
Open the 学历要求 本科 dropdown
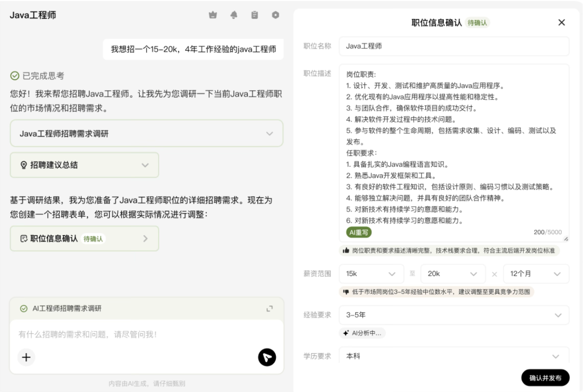(x=454, y=355)
